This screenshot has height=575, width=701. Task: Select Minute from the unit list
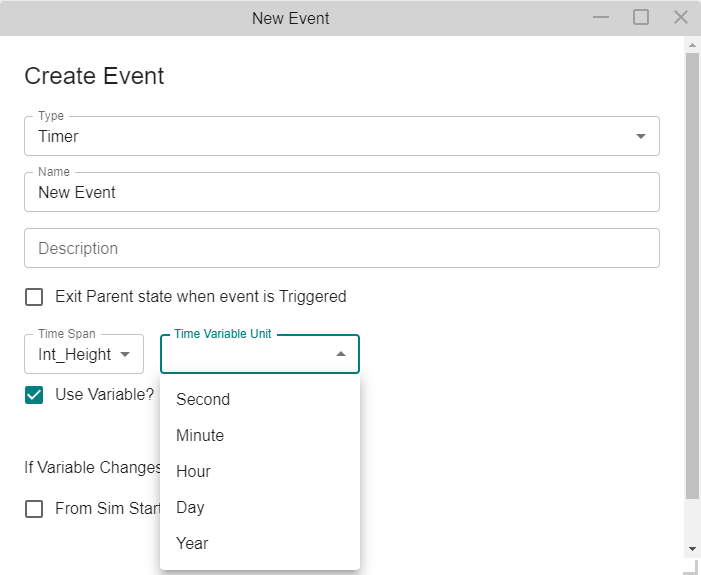click(260, 435)
